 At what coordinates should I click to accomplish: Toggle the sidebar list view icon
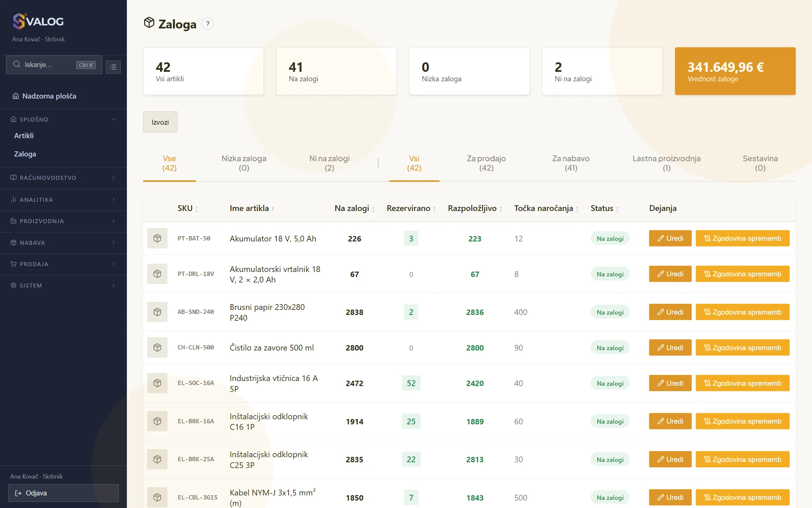coord(113,67)
